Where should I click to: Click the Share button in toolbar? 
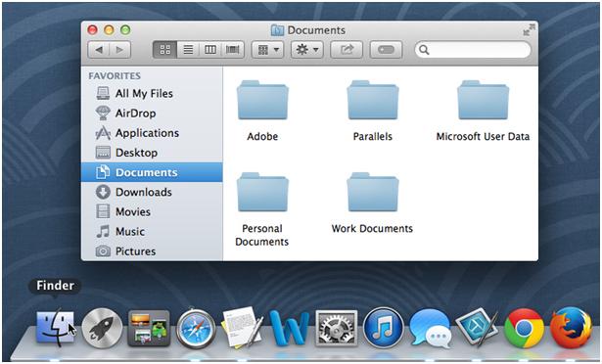click(x=347, y=50)
